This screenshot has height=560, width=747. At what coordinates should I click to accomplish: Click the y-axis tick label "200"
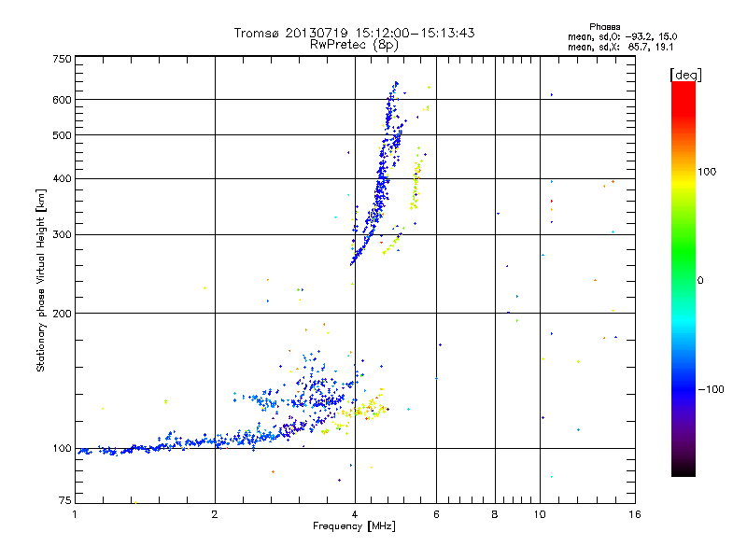(63, 314)
